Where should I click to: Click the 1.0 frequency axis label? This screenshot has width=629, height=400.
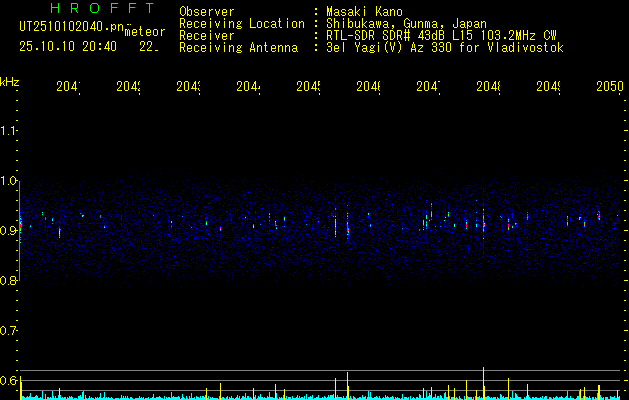click(8, 181)
